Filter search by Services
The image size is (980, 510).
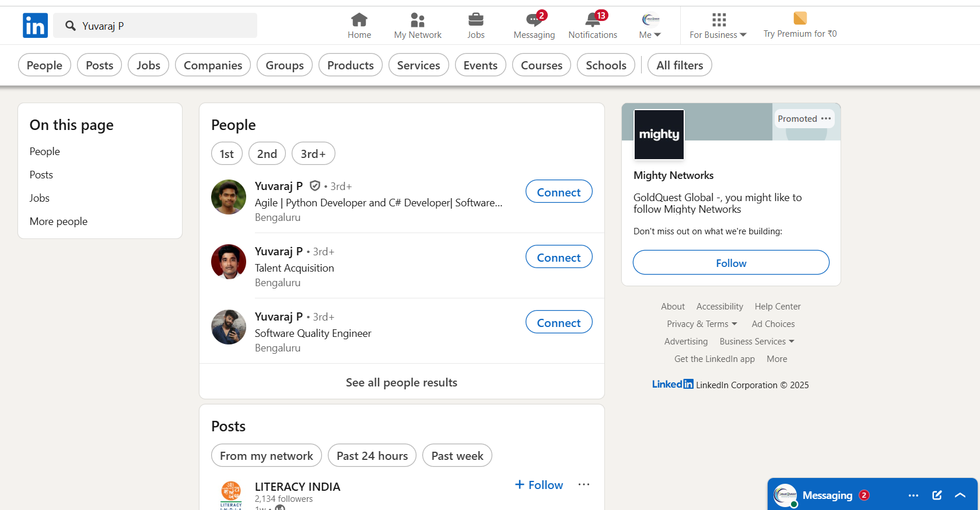pyautogui.click(x=419, y=65)
